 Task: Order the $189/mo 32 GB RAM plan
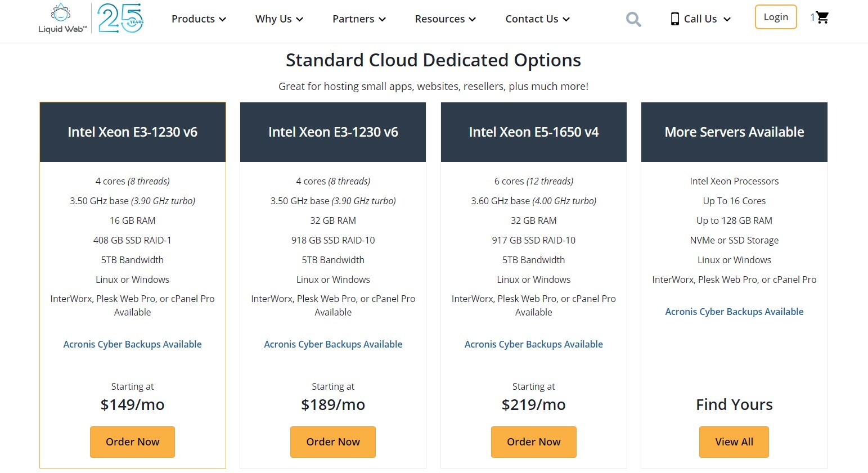pyautogui.click(x=332, y=442)
